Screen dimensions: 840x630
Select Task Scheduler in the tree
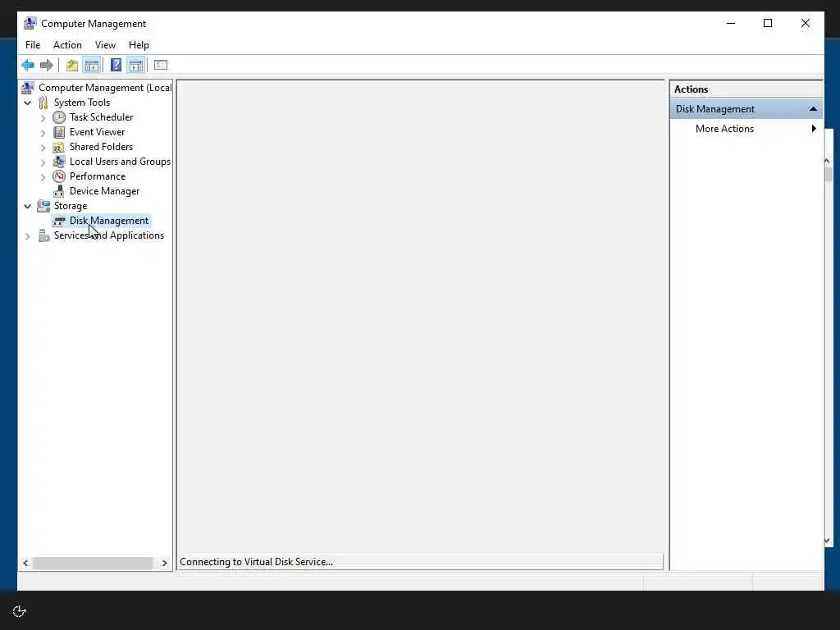coord(101,117)
